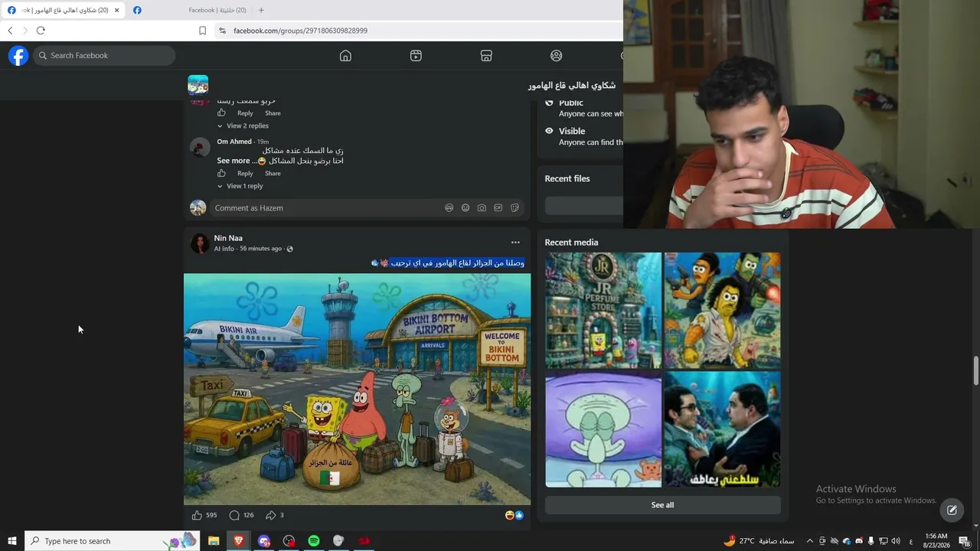Viewport: 980px width, 551px height.
Task: Share Om Ahmed's comment
Action: (273, 174)
